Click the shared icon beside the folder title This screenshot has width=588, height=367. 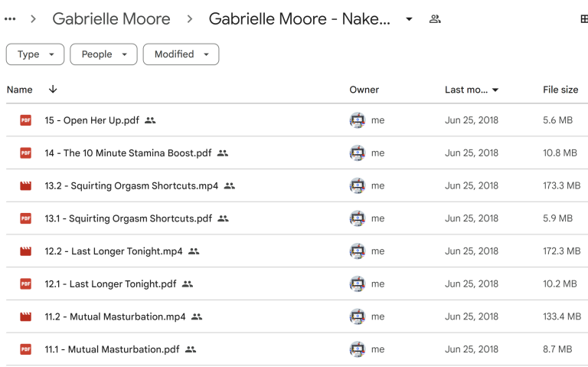click(x=435, y=19)
